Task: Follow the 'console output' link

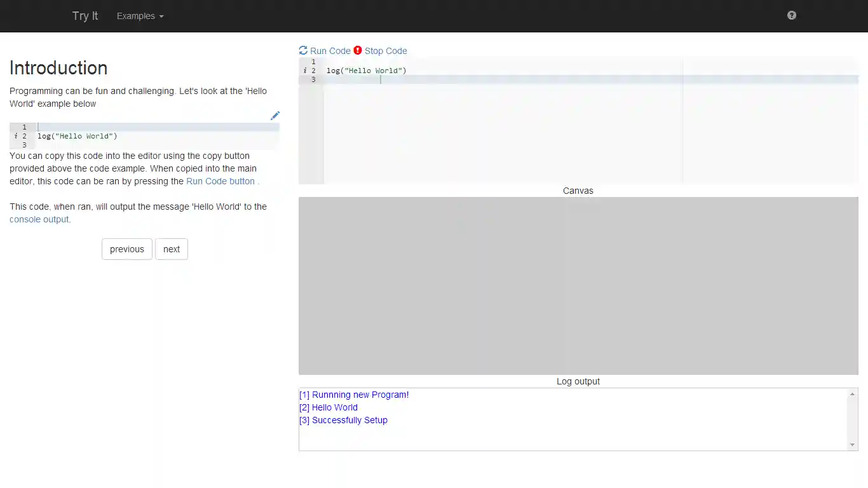Action: 39,219
